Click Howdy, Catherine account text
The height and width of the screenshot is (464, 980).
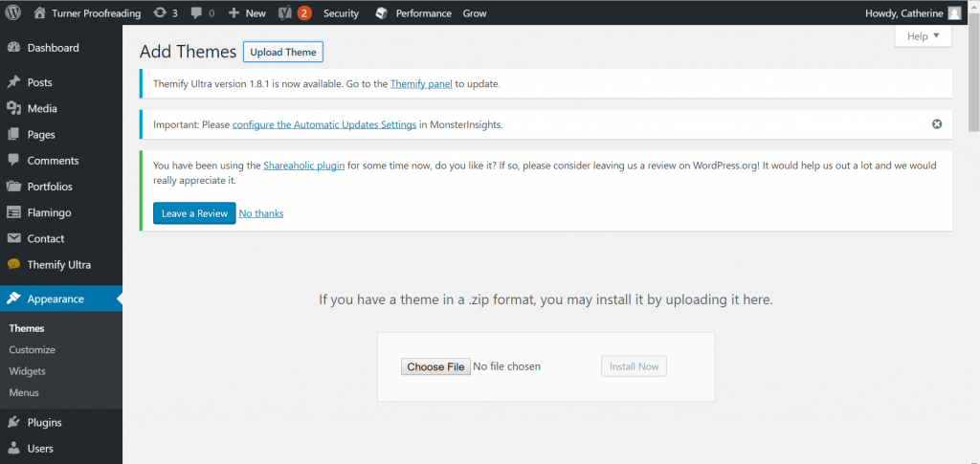click(904, 13)
